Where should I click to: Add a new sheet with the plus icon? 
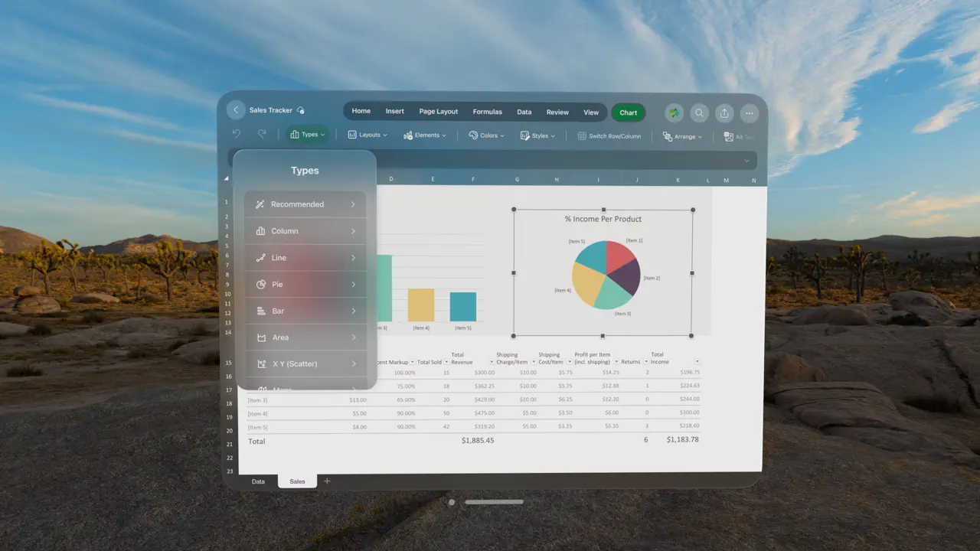327,481
